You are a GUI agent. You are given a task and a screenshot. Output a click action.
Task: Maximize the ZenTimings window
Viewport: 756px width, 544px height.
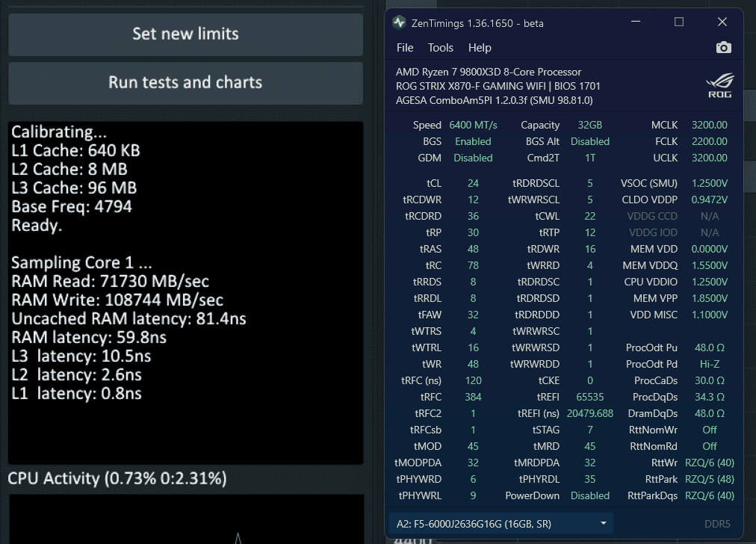[x=678, y=22]
